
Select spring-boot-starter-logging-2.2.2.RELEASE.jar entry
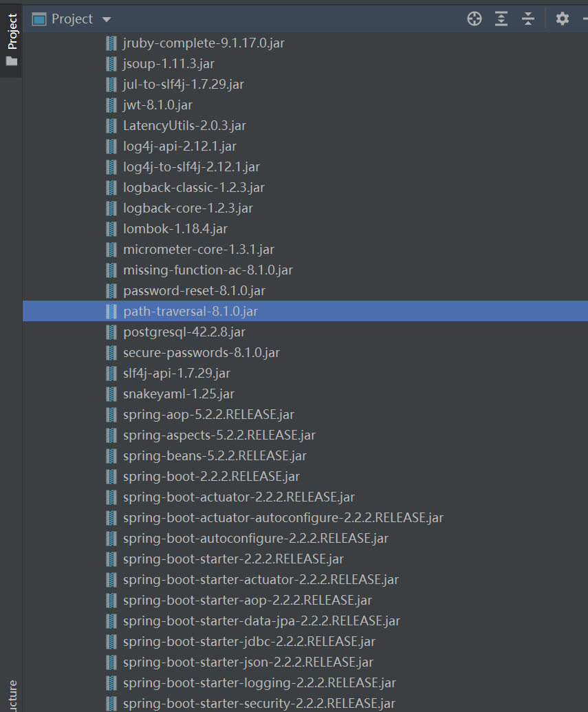260,683
